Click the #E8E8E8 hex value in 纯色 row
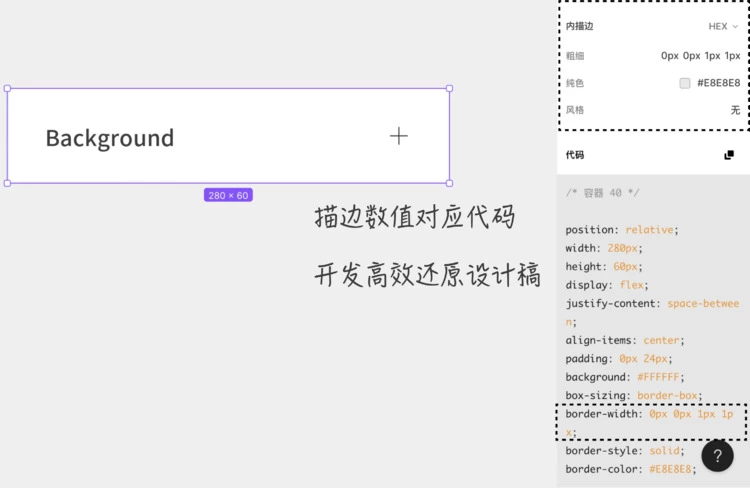Image resolution: width=750 pixels, height=488 pixels. pyautogui.click(x=718, y=83)
